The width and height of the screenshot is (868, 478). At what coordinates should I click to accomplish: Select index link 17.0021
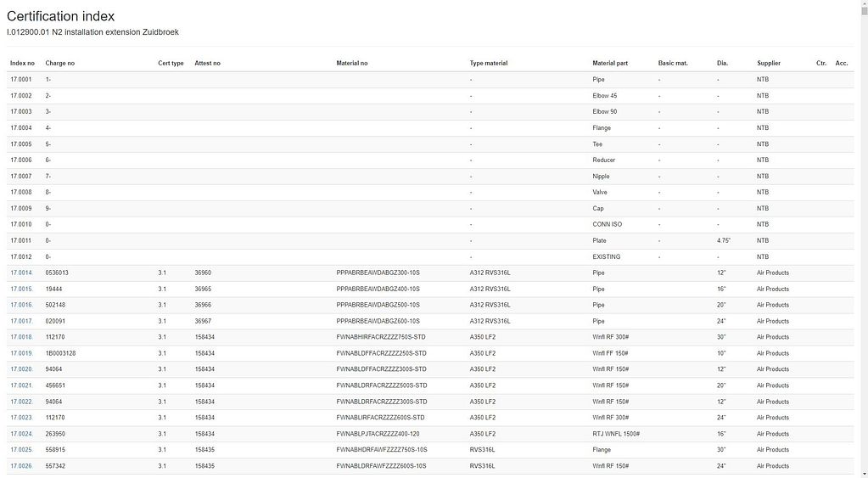(21, 385)
